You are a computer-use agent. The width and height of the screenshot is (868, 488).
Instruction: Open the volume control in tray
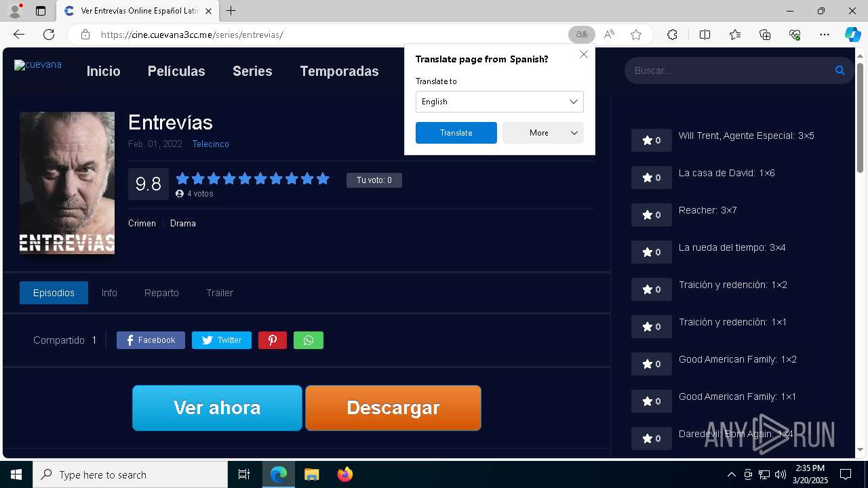click(781, 474)
